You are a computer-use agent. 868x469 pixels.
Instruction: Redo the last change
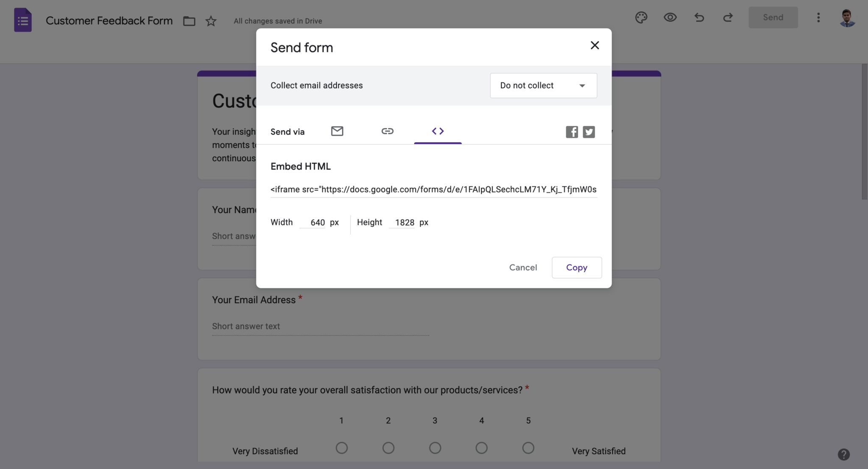pyautogui.click(x=728, y=17)
